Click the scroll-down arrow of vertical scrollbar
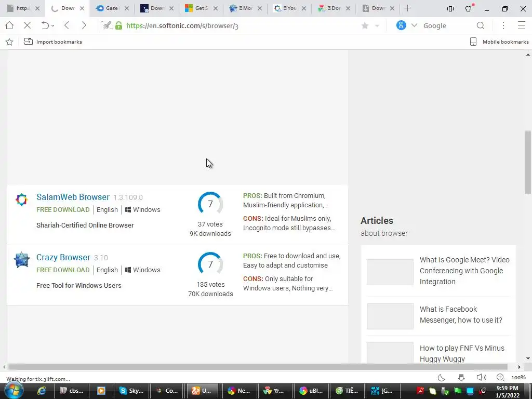 coord(528,358)
